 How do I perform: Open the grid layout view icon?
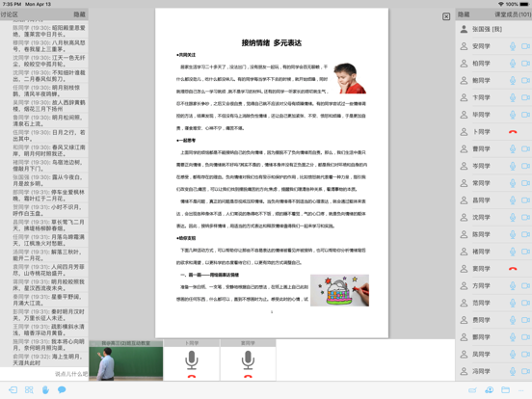29,389
